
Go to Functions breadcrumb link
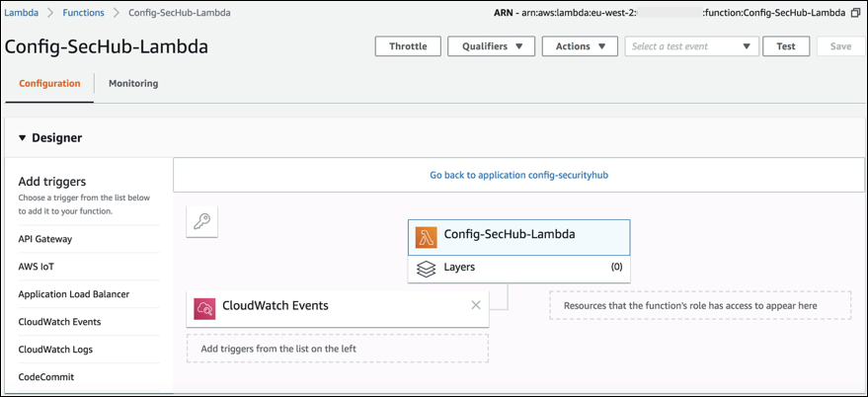coord(83,13)
